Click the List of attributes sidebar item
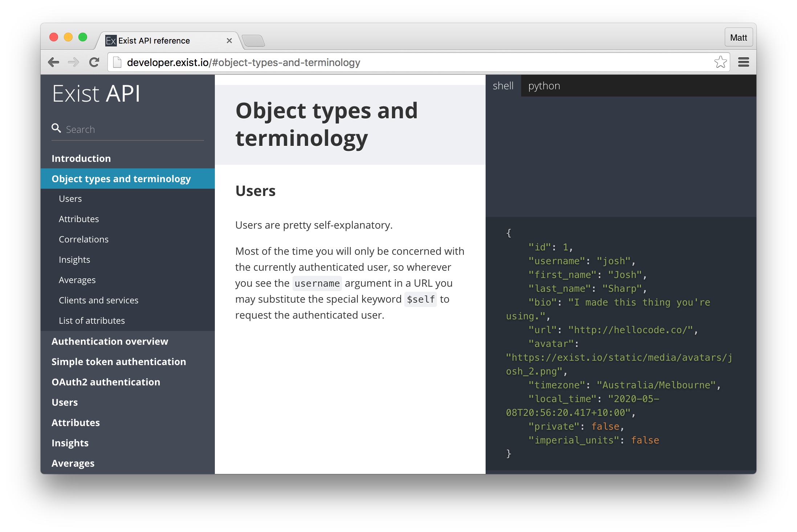Image resolution: width=797 pixels, height=532 pixels. pyautogui.click(x=91, y=321)
